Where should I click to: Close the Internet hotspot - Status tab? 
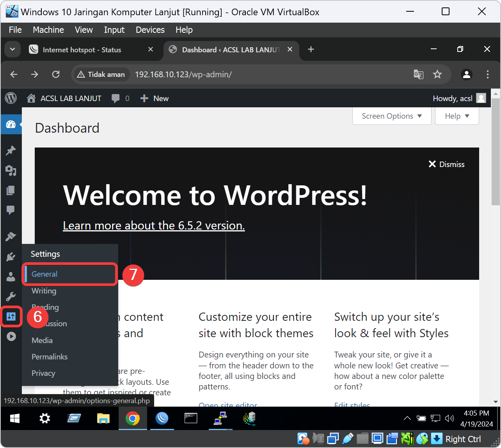[151, 50]
